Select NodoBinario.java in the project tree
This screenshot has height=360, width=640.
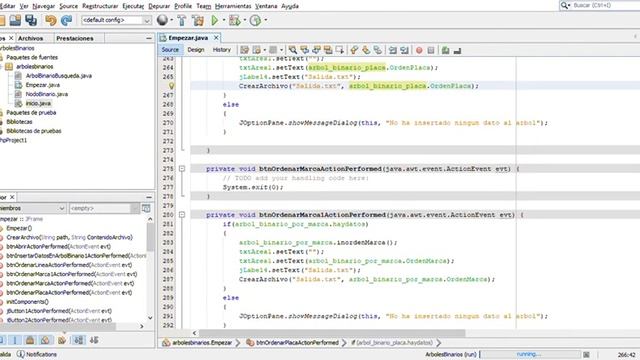click(x=47, y=94)
